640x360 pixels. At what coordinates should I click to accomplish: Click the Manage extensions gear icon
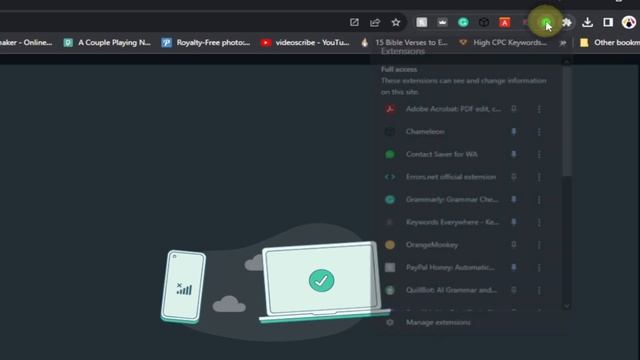coord(390,322)
